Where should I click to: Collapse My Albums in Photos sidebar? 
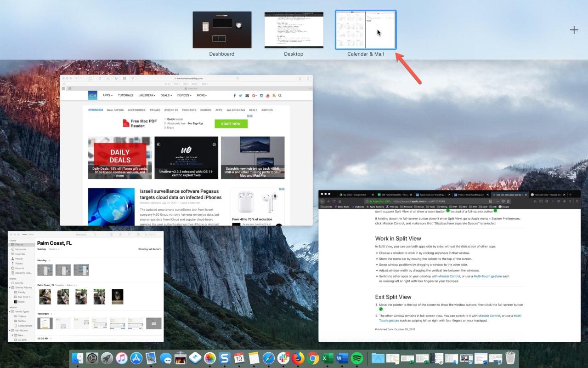[x=10, y=330]
